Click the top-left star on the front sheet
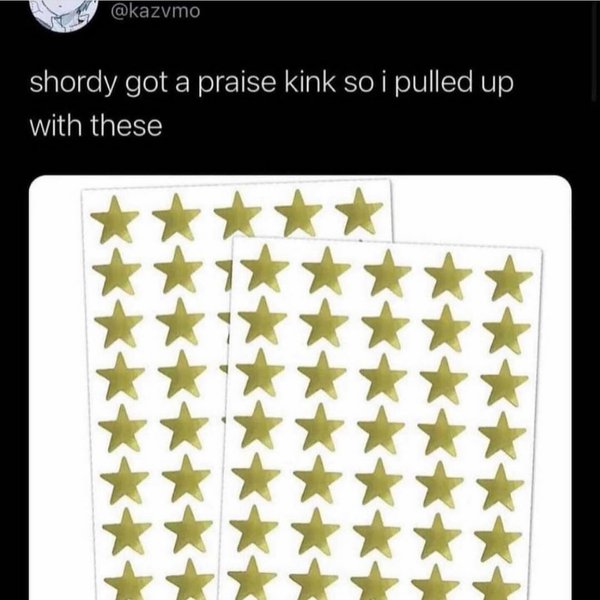This screenshot has width=600, height=600. click(x=262, y=268)
